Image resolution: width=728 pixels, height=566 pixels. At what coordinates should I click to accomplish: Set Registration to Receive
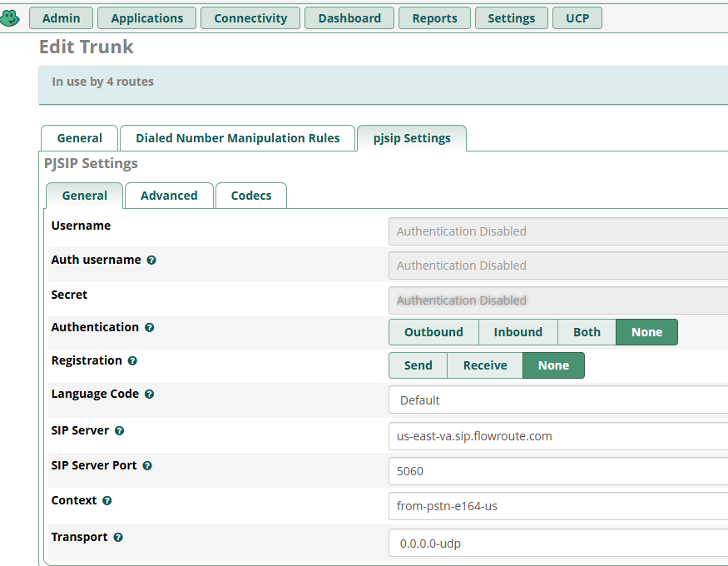pos(485,365)
